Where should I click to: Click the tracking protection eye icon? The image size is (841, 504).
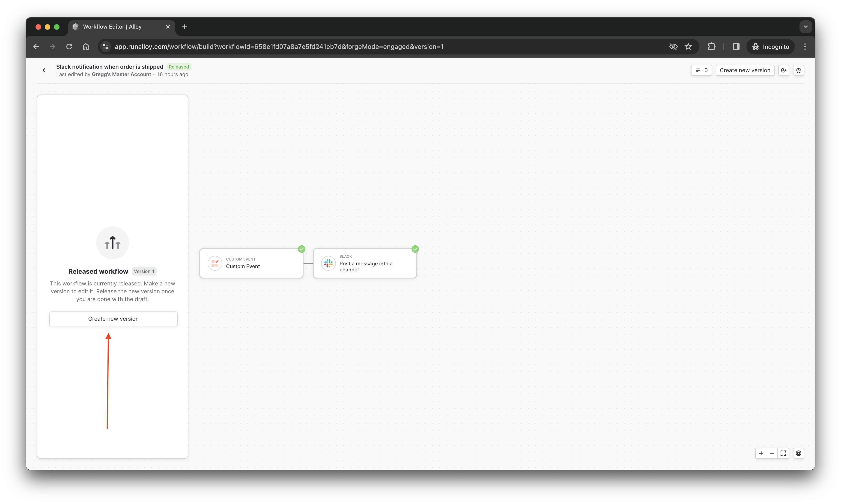click(673, 47)
